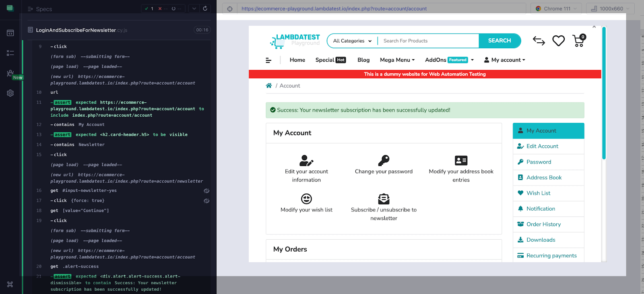Open the All Categories dropdown
Image resolution: width=644 pixels, height=294 pixels.
click(x=352, y=41)
